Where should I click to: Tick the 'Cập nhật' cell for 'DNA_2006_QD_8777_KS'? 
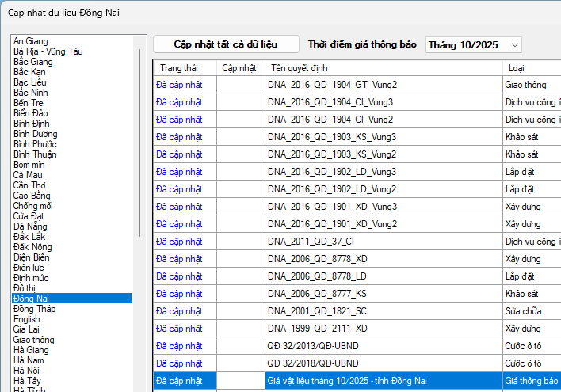[x=240, y=294]
